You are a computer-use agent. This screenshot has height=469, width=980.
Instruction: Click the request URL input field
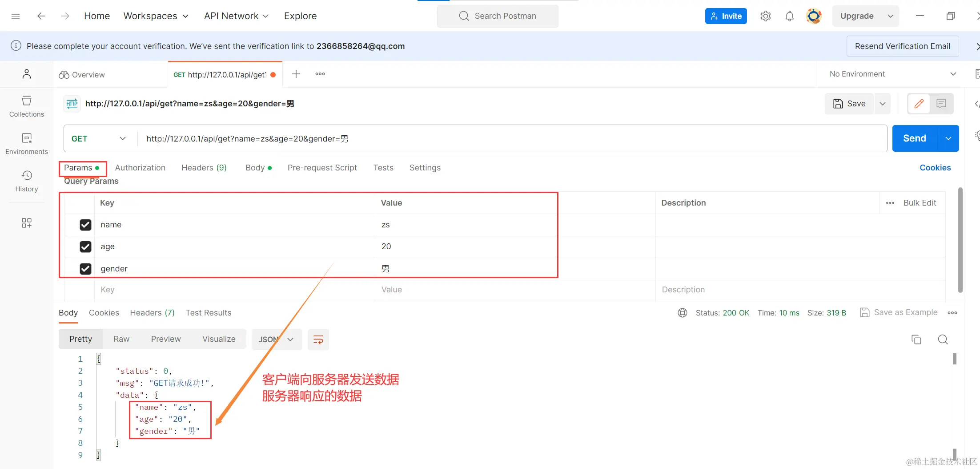point(512,139)
